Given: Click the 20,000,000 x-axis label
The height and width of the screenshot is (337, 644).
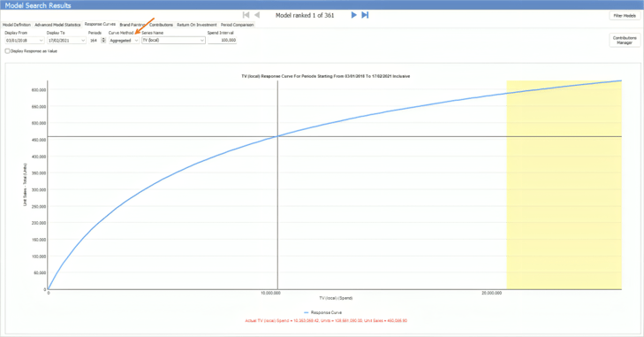Looking at the screenshot, I should (492, 293).
